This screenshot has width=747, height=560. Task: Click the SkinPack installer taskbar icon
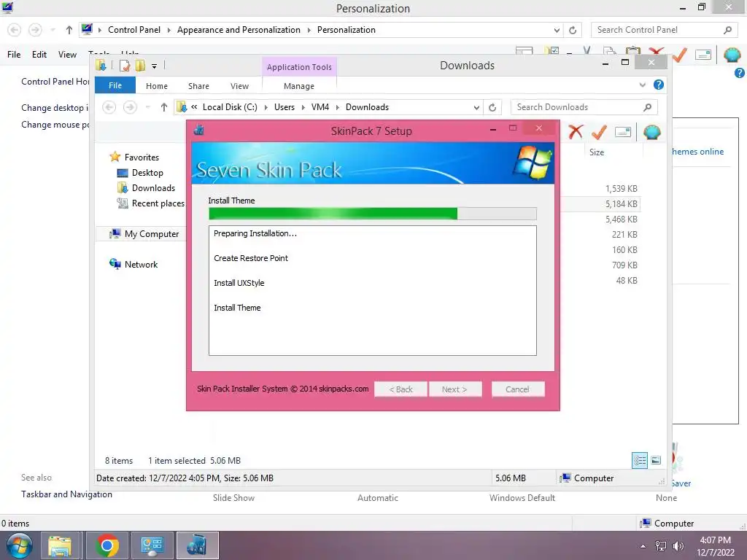(x=197, y=545)
